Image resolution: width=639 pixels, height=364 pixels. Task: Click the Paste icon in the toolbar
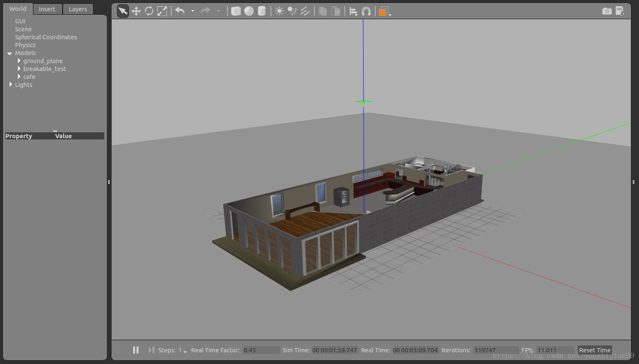coord(336,11)
